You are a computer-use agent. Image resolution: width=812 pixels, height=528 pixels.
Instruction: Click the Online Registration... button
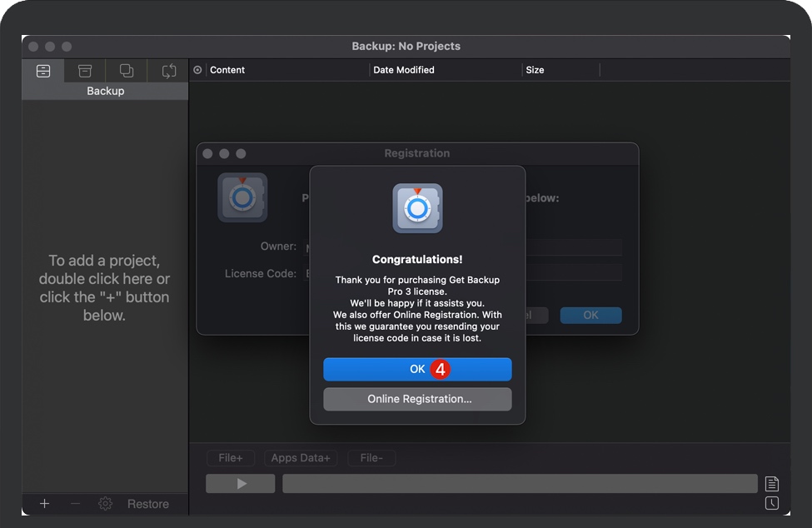[417, 399]
